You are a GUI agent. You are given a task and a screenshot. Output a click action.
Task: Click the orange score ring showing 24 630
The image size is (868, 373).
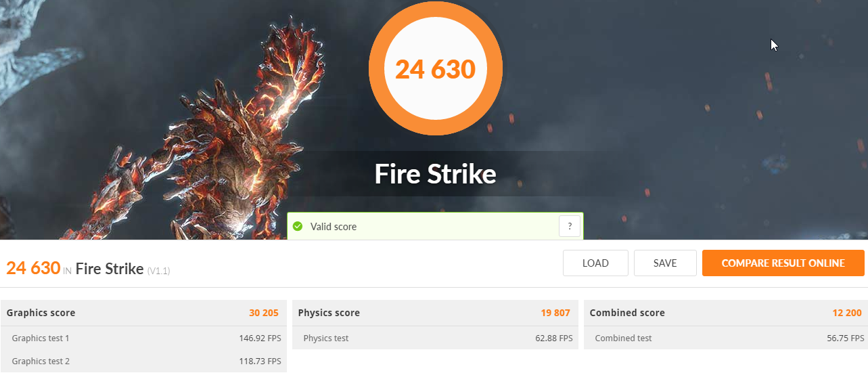pyautogui.click(x=436, y=68)
